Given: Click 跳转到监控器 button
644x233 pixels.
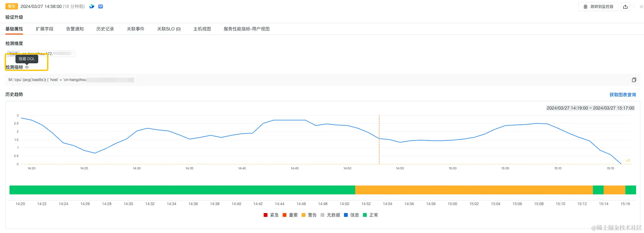Looking at the screenshot, I should tap(598, 7).
